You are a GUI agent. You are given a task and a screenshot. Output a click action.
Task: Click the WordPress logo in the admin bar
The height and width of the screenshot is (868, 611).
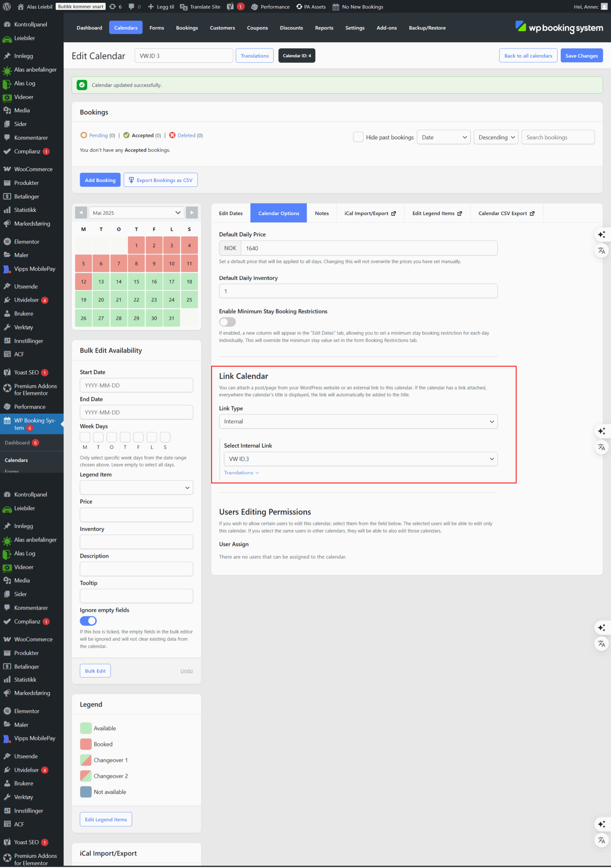pyautogui.click(x=7, y=7)
